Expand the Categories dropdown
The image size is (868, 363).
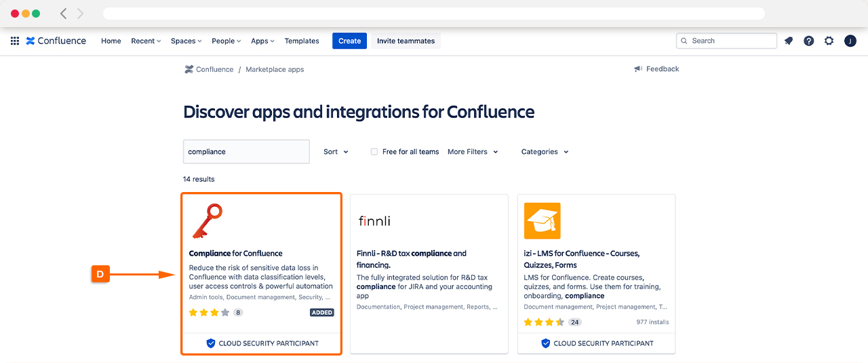(x=545, y=152)
